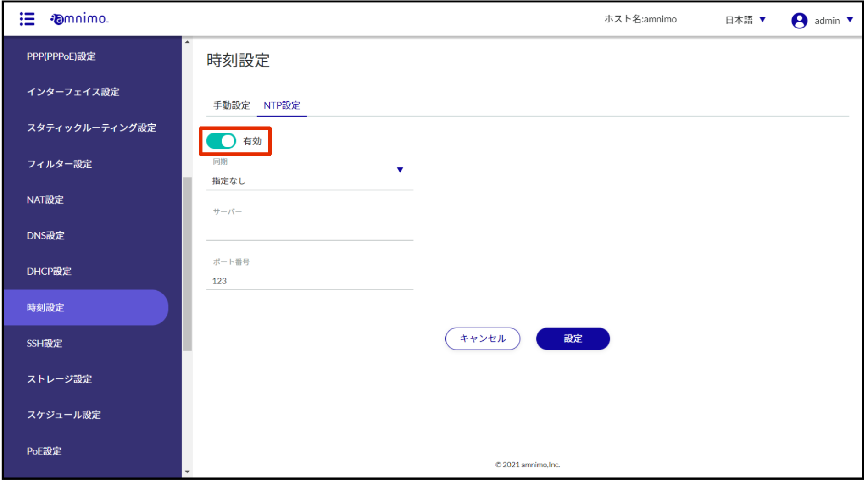Click the sidebar scroll-down arrow
Image resolution: width=868 pixels, height=483 pixels.
click(x=187, y=472)
